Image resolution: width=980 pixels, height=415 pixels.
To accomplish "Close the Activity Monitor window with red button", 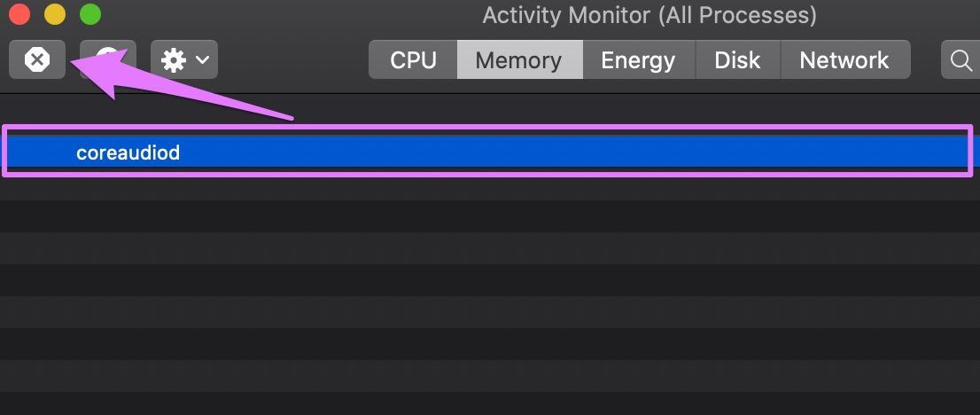I will pos(20,14).
